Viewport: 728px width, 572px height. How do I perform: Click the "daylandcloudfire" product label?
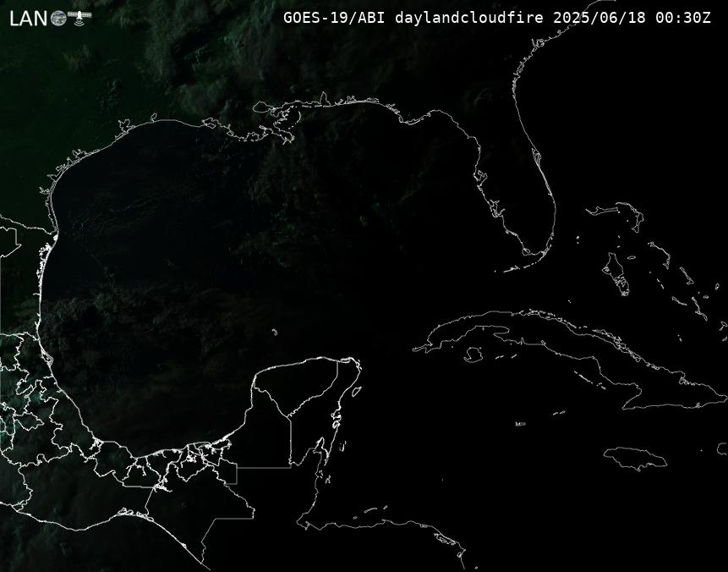click(469, 18)
